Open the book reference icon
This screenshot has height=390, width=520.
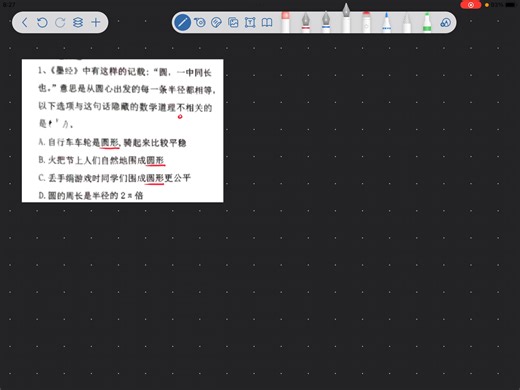[267, 22]
